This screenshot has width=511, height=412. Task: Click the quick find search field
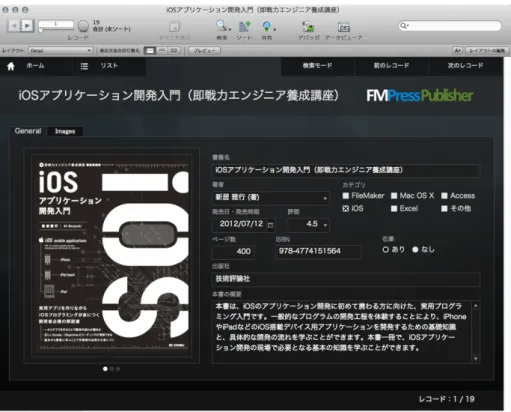click(x=450, y=26)
